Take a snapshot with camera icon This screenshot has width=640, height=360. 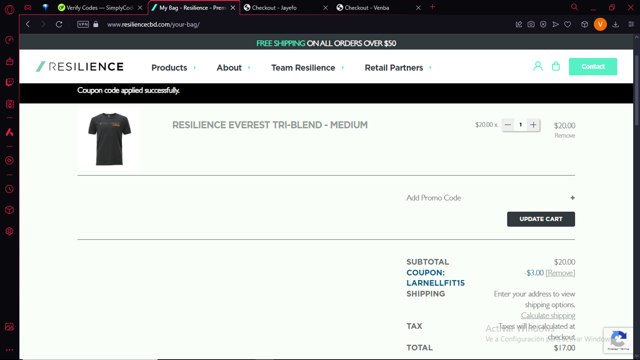click(531, 24)
